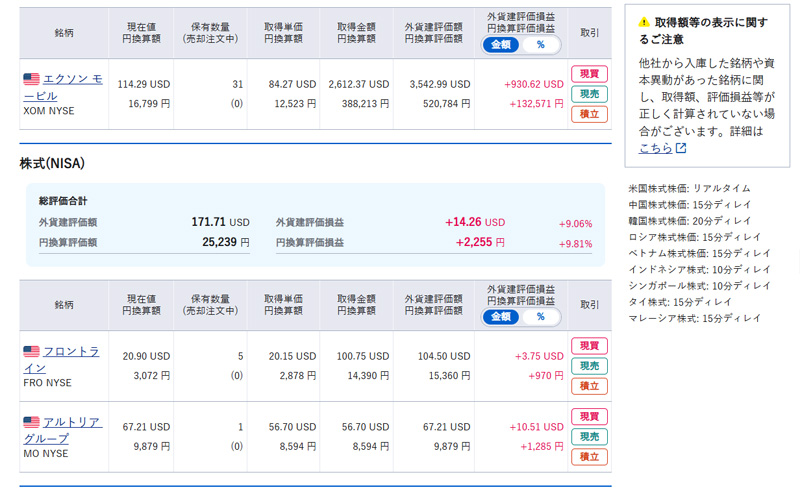The width and height of the screenshot is (800, 492).
Task: Click the 20.90 USD current price cell
Action: 146,356
